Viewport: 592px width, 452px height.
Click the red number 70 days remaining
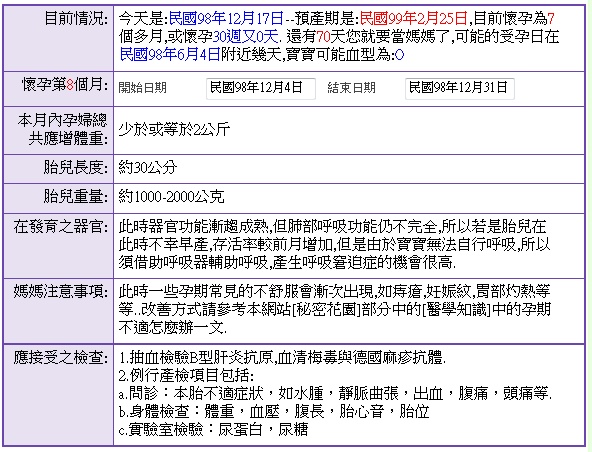pyautogui.click(x=324, y=36)
